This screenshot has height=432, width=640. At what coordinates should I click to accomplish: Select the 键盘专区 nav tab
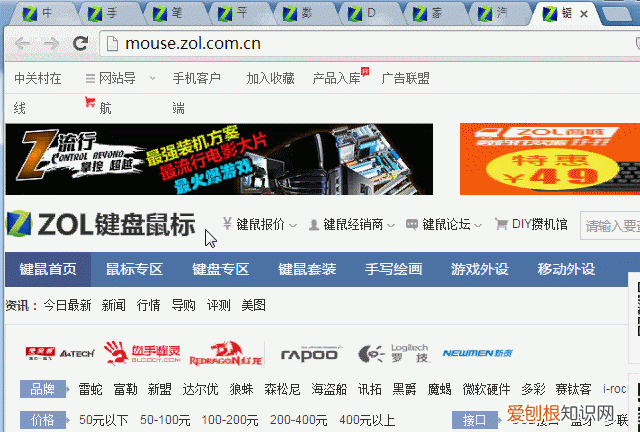point(220,269)
